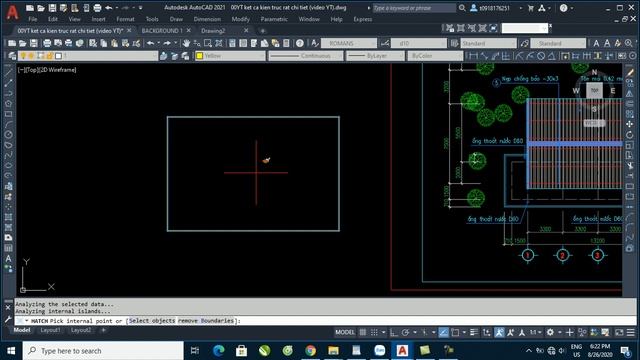Select the Line tool in Draw toolbar
This screenshot has width=640, height=360.
coord(8,72)
